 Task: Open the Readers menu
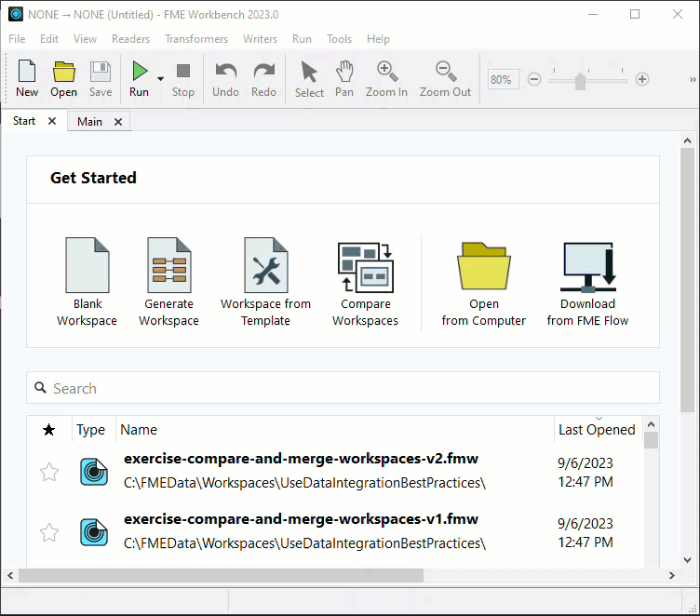130,39
